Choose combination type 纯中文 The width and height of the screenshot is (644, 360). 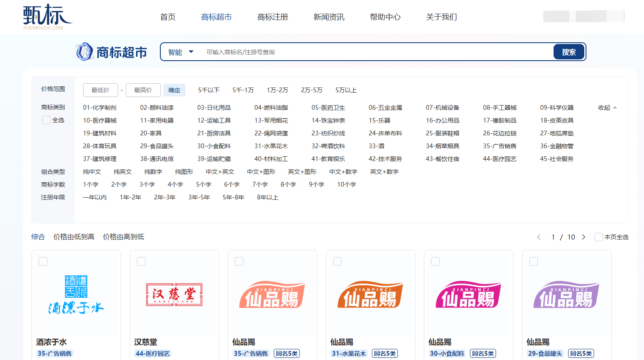coord(92,172)
